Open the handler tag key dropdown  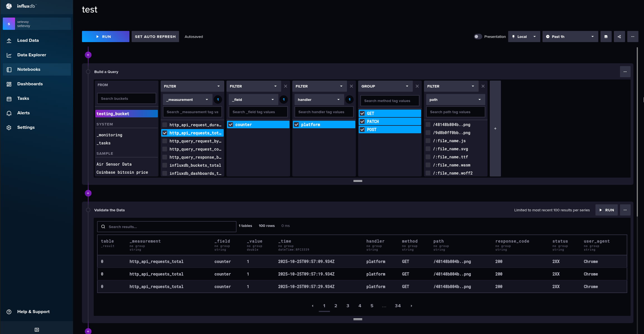(x=319, y=100)
